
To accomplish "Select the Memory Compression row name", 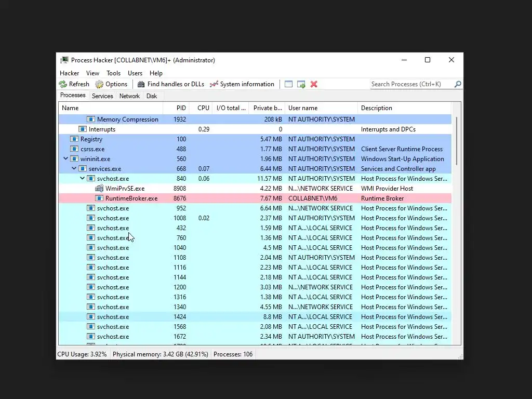I will point(128,119).
